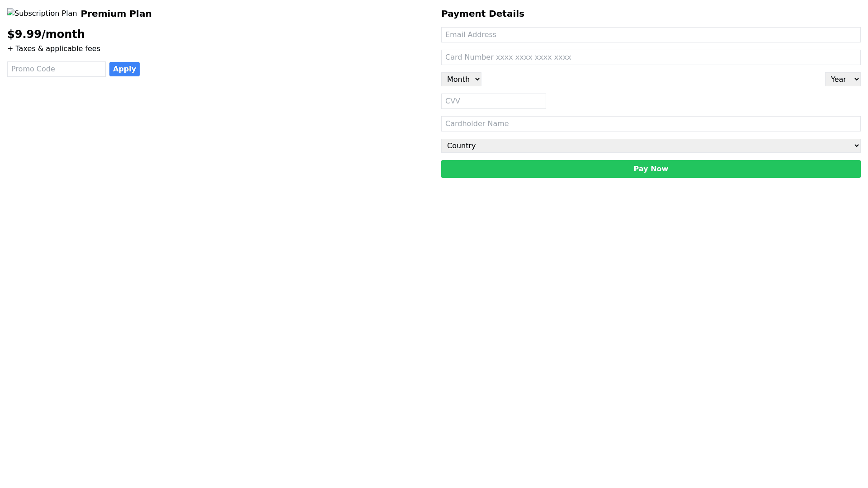Viewport: 868px width, 488px height.
Task: Click the Payment Details heading
Action: 482,14
